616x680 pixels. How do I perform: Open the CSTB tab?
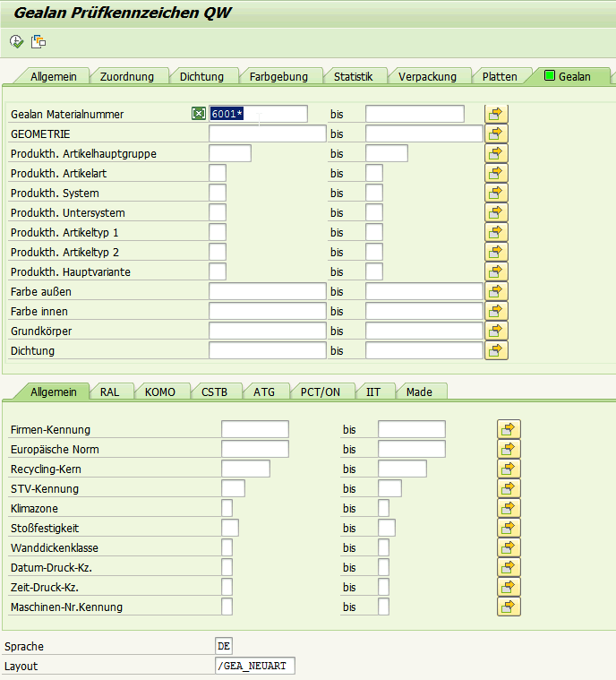coord(214,392)
